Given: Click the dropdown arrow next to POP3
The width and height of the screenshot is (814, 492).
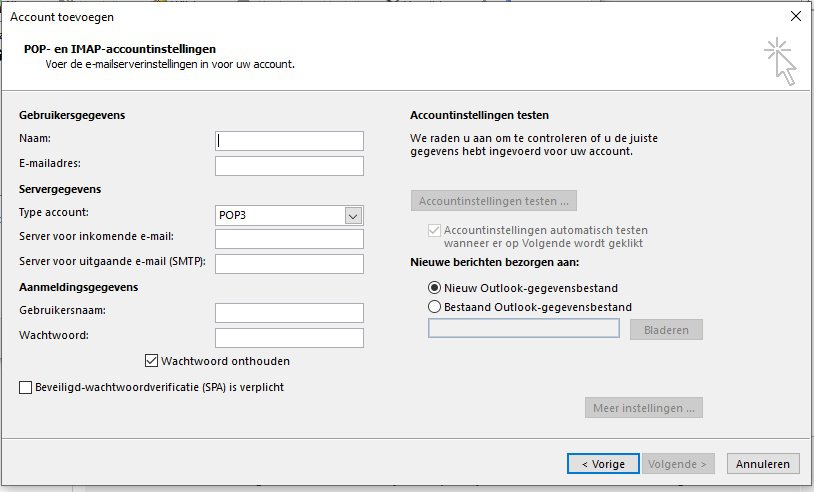Looking at the screenshot, I should click(x=353, y=216).
